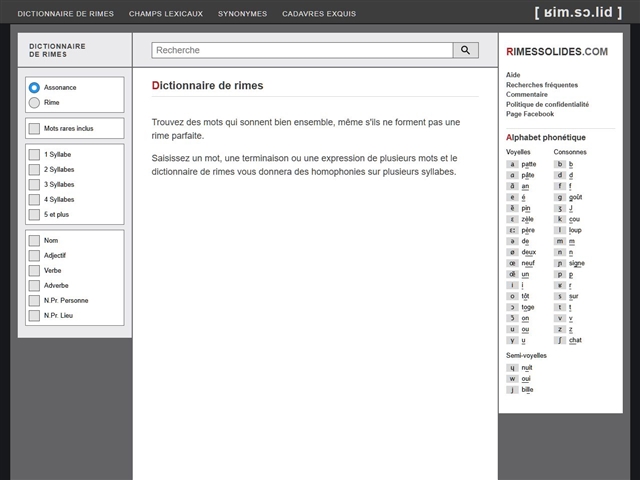Insert 's' consonant symbol for sur
This screenshot has width=640, height=480.
[x=560, y=296]
